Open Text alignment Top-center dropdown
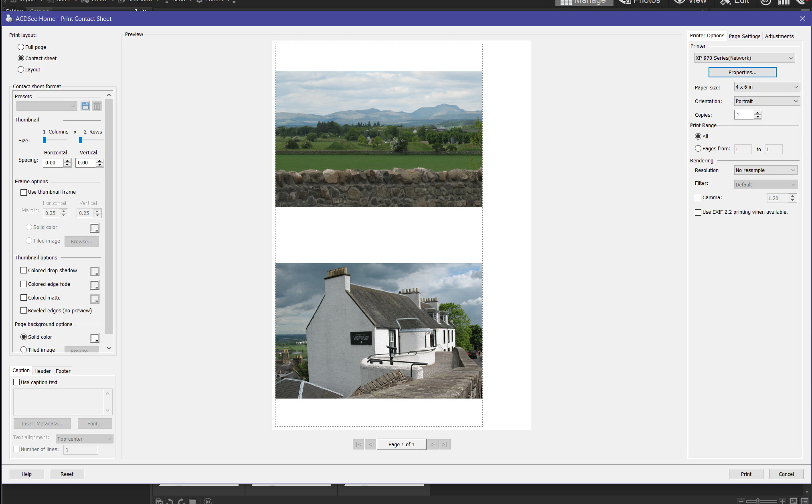 (85, 439)
